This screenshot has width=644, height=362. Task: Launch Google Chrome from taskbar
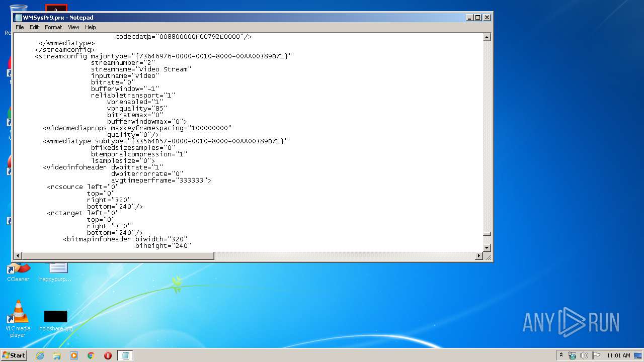pos(91,355)
